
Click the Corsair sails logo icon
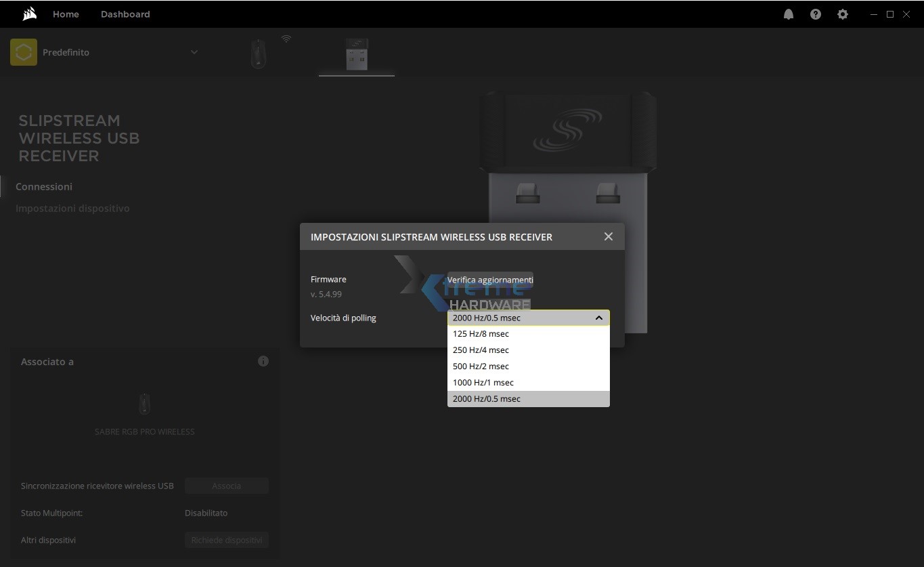[x=29, y=14]
